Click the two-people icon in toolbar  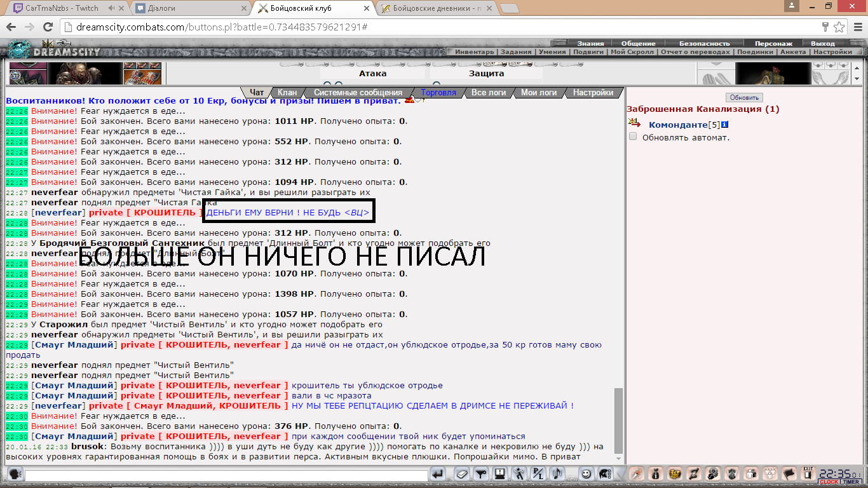pyautogui.click(x=751, y=473)
